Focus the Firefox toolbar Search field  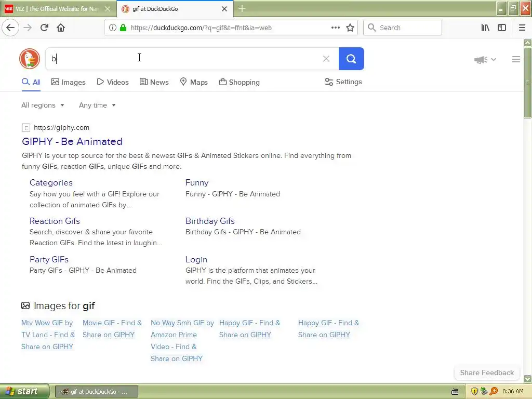tap(403, 28)
